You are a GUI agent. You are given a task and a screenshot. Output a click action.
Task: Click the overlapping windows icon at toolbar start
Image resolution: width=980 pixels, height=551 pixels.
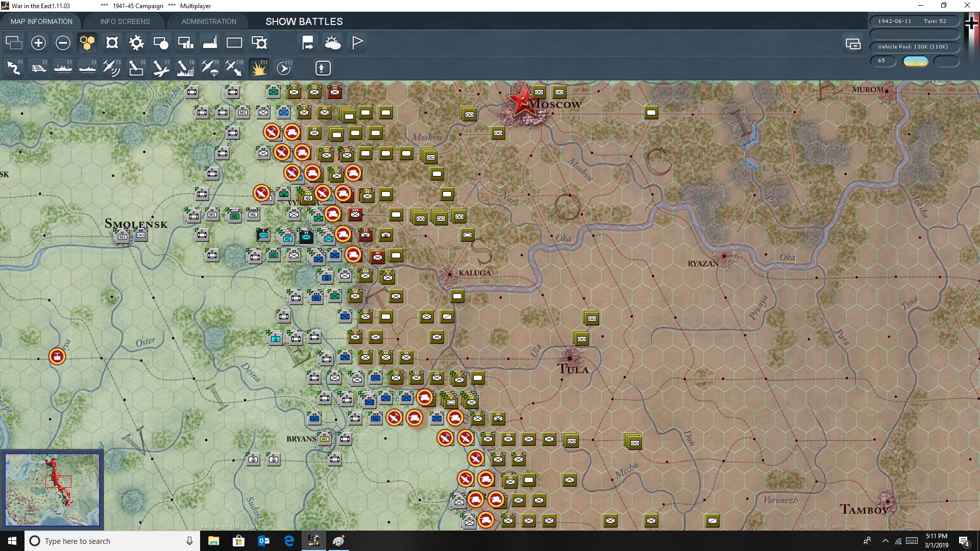[14, 43]
